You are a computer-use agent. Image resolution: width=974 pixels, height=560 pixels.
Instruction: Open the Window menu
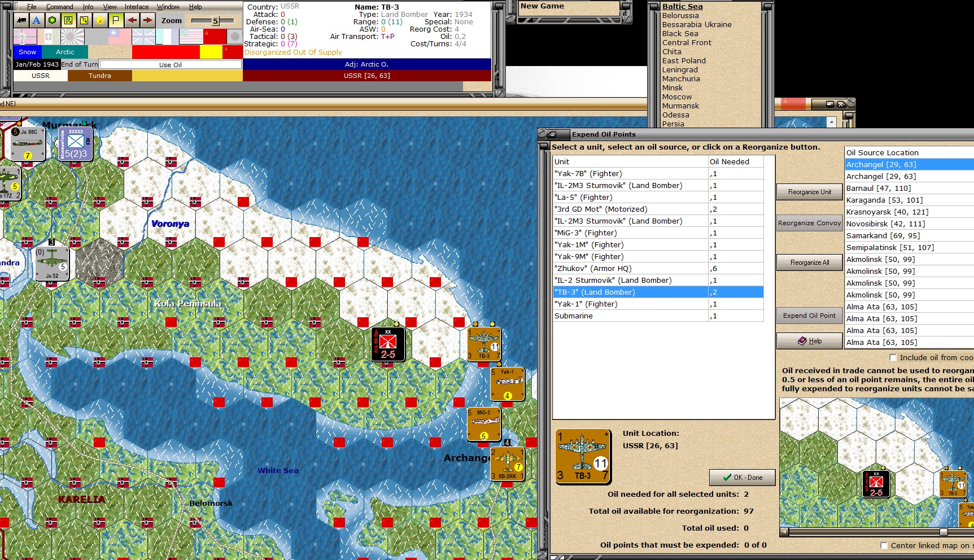click(168, 7)
